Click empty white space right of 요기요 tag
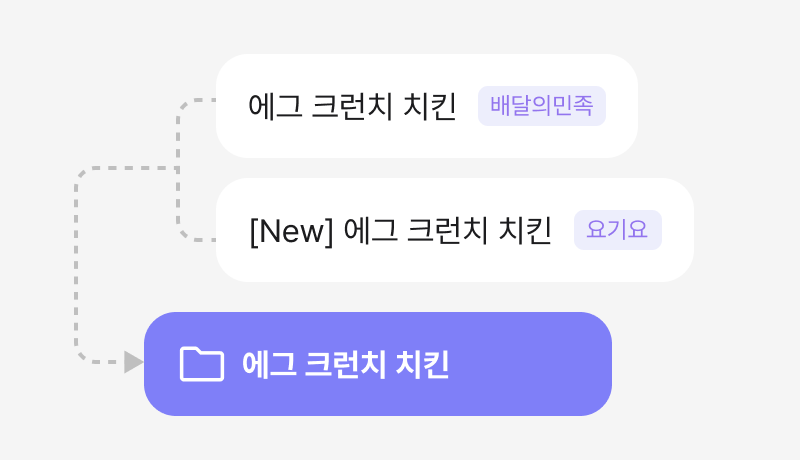The width and height of the screenshot is (800, 460). 677,230
